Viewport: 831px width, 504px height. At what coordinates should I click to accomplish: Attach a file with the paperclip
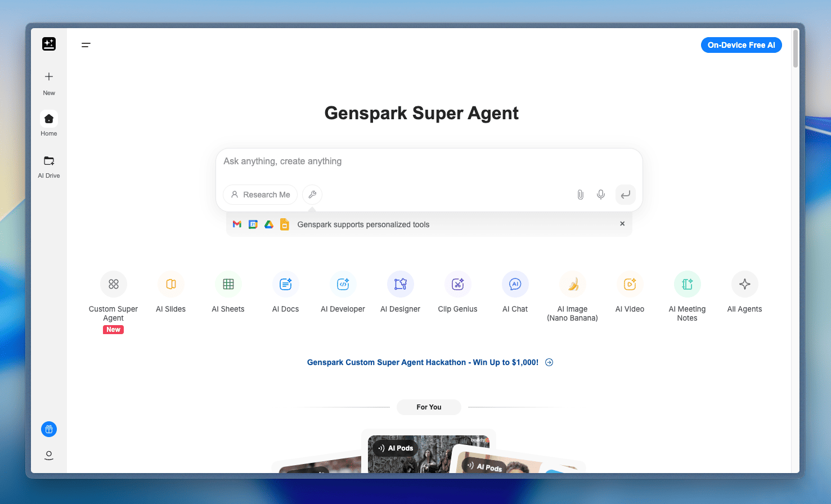580,195
